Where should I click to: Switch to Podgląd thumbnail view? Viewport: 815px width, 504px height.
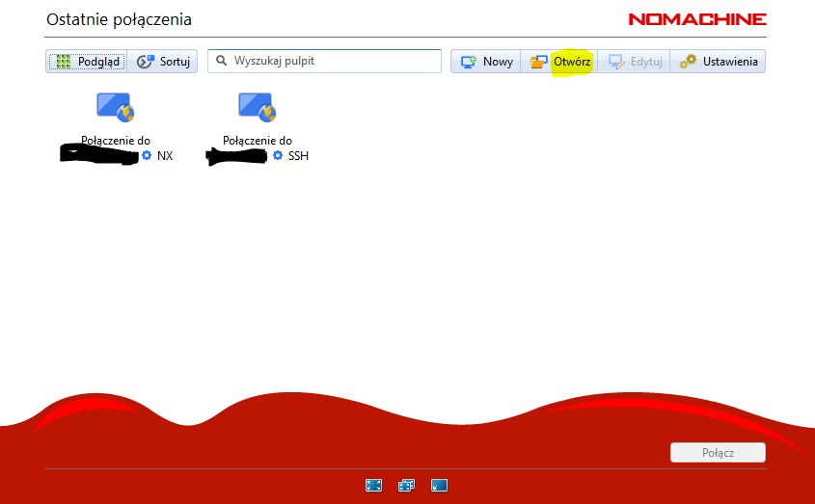click(x=86, y=62)
